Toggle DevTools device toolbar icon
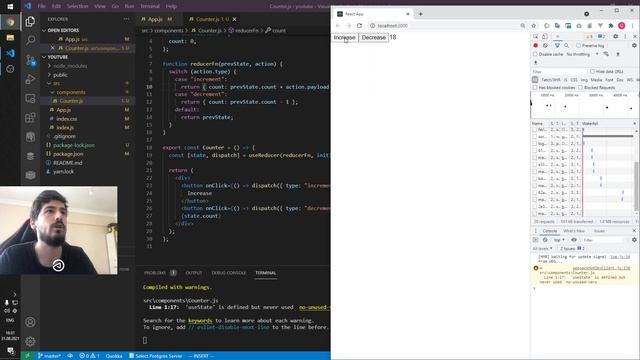 545,36
